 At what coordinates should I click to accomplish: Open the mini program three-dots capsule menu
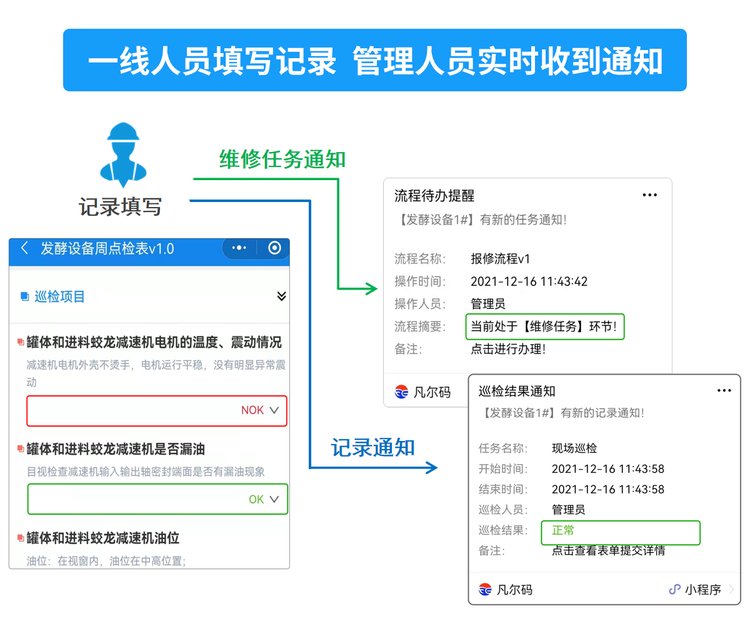click(240, 248)
